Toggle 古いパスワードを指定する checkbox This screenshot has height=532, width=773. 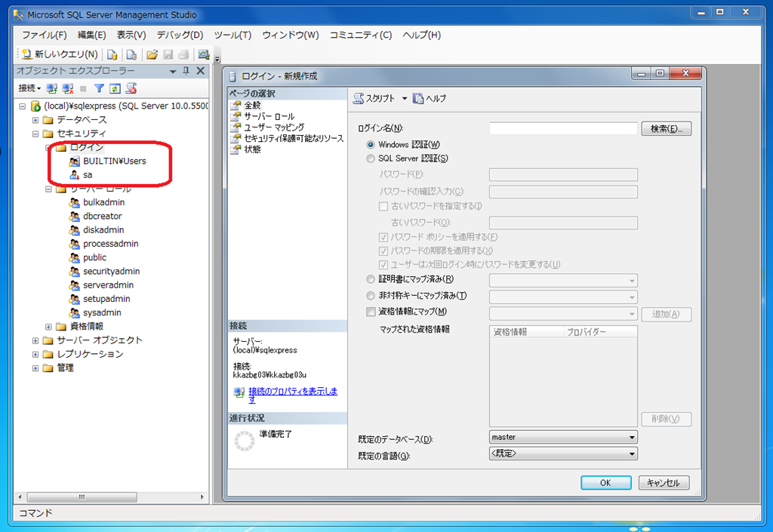pos(383,207)
